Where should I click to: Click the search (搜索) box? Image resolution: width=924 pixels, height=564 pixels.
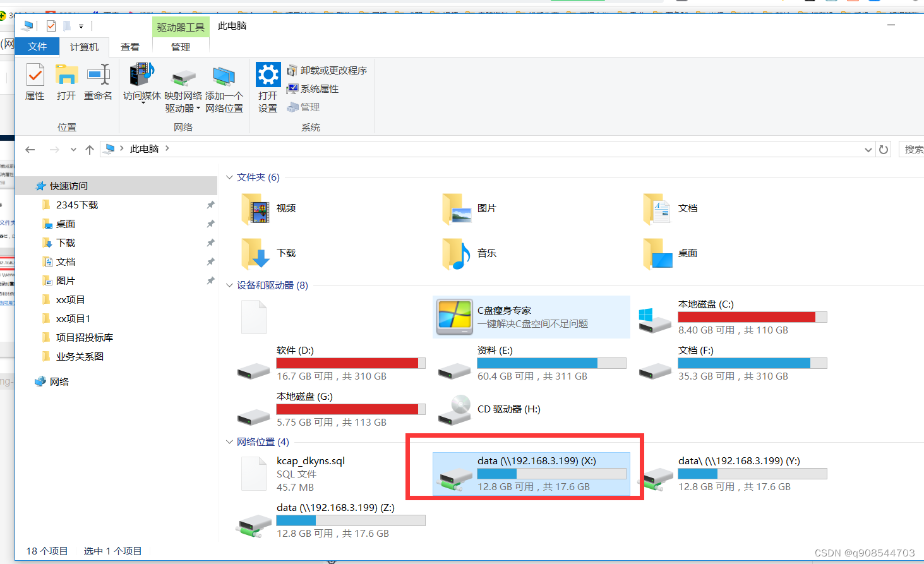911,150
